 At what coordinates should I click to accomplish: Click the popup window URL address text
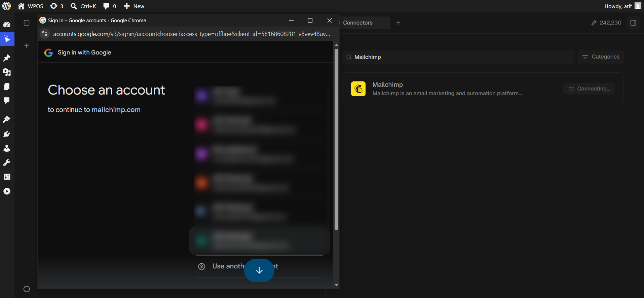coord(191,34)
